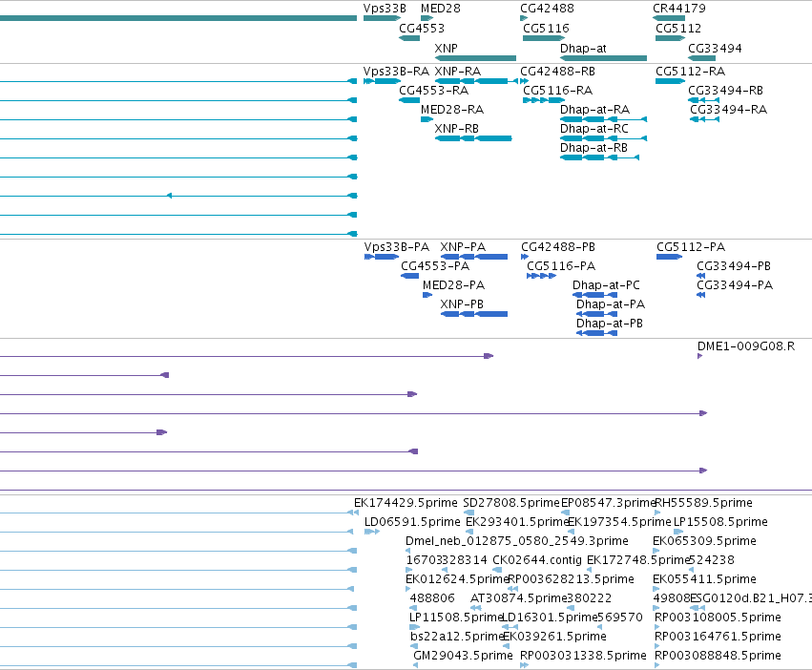
Task: Select protein MED28-PA
Action: 453,285
